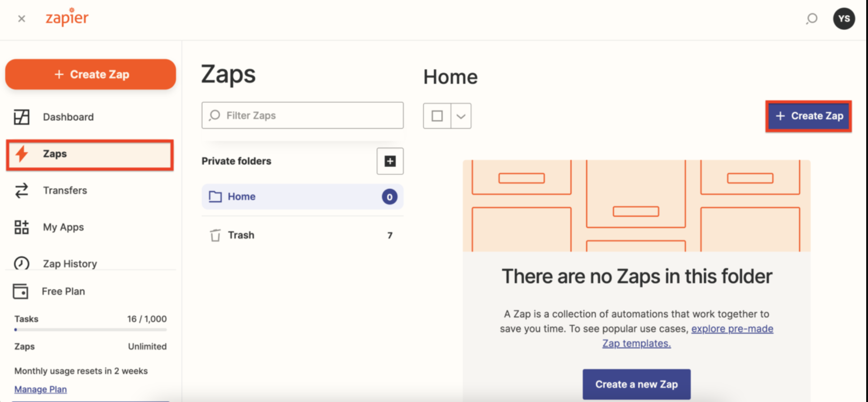Click the blue Create Zap button

tap(809, 116)
